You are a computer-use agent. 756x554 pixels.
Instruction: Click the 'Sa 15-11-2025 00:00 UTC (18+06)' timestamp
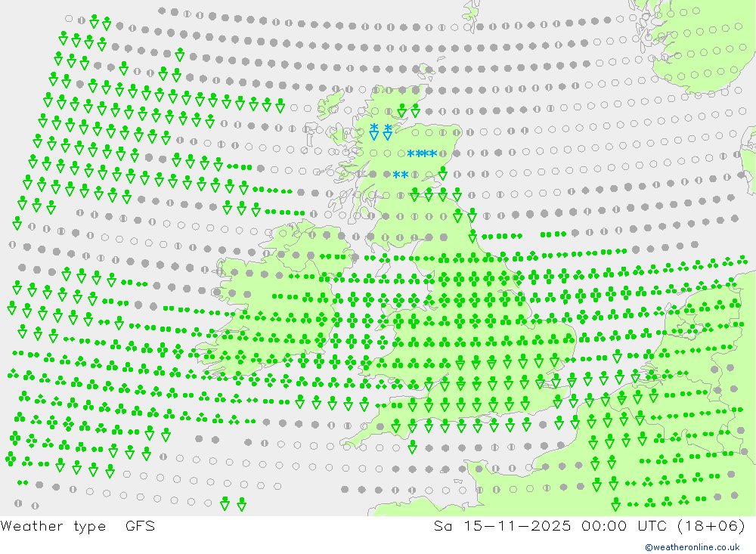[589, 526]
